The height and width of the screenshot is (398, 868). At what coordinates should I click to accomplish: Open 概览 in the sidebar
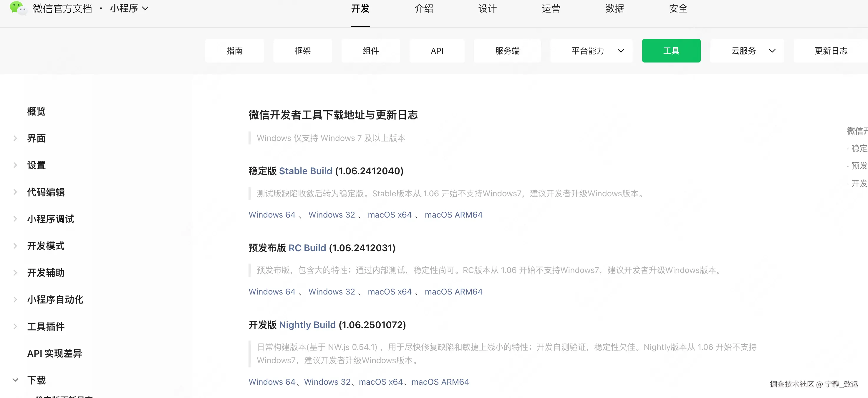(37, 111)
